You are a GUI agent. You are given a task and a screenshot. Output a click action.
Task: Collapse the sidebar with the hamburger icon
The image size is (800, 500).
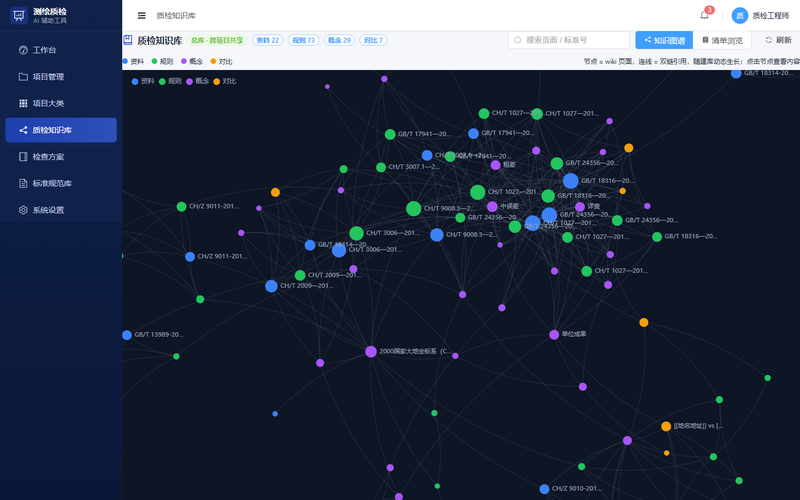(x=142, y=16)
